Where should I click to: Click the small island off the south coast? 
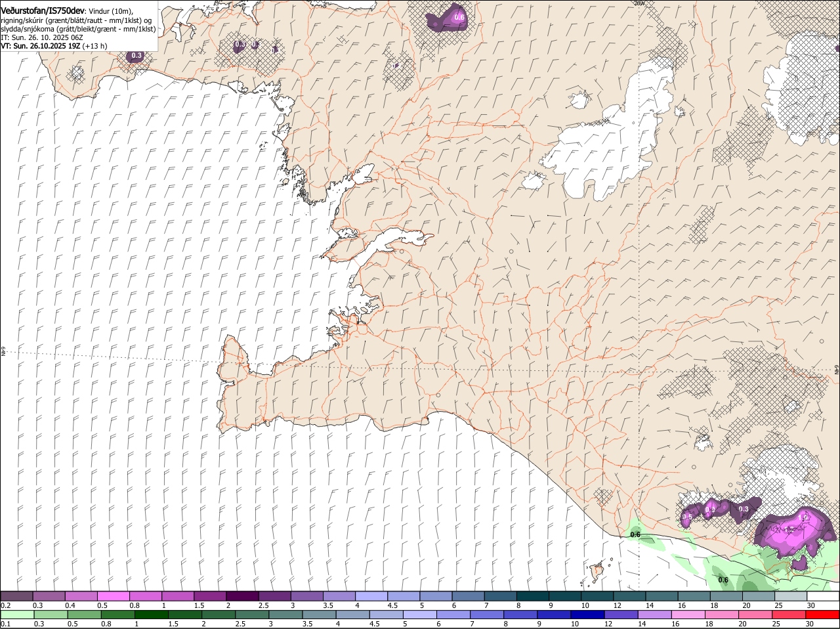click(597, 570)
